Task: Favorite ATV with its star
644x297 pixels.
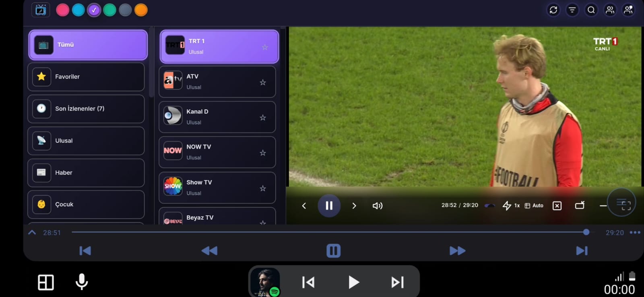Action: (263, 82)
